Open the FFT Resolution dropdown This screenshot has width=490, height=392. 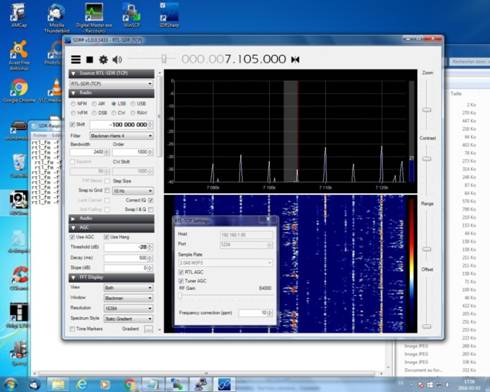click(x=128, y=308)
